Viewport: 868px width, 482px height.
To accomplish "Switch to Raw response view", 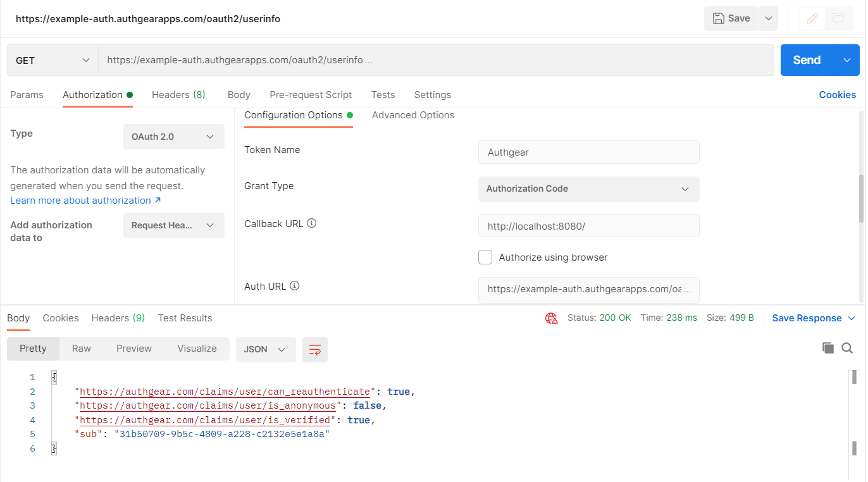I will pyautogui.click(x=82, y=349).
